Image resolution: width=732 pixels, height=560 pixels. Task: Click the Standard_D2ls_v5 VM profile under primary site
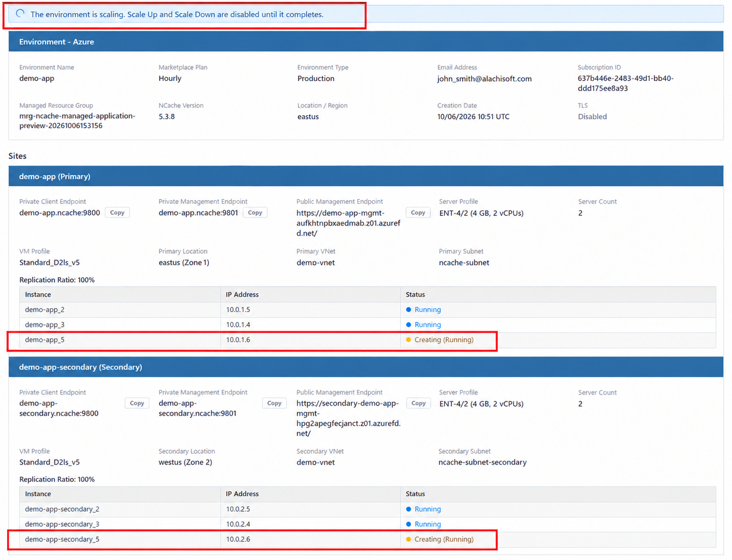(50, 263)
